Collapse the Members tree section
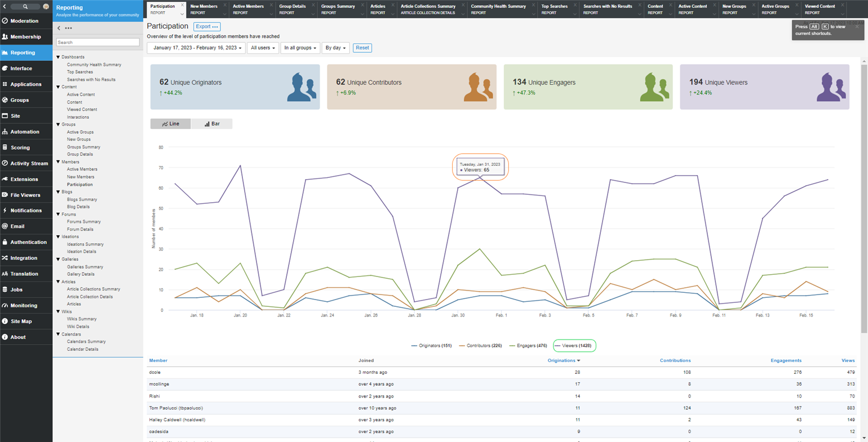This screenshot has height=442, width=868. (58, 162)
